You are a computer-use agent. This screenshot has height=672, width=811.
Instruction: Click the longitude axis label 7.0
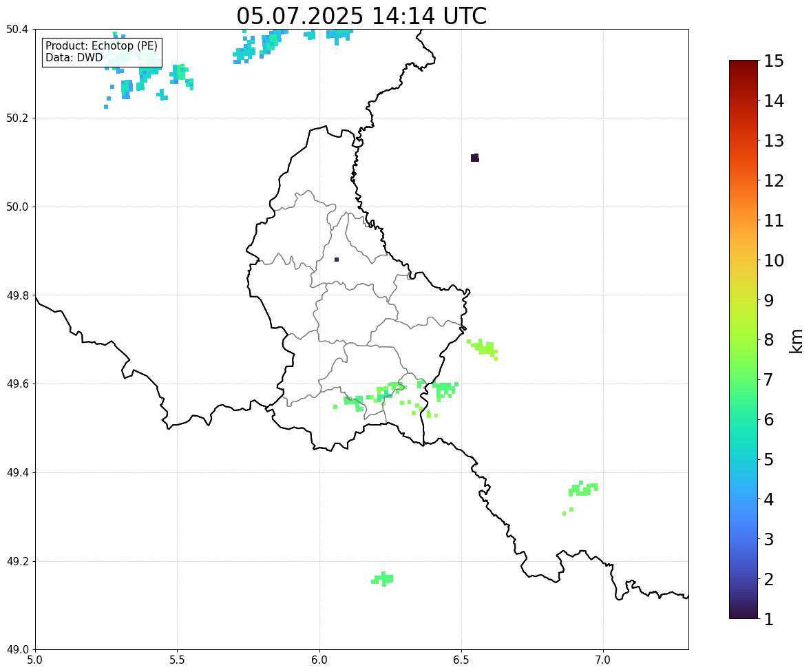coord(604,660)
